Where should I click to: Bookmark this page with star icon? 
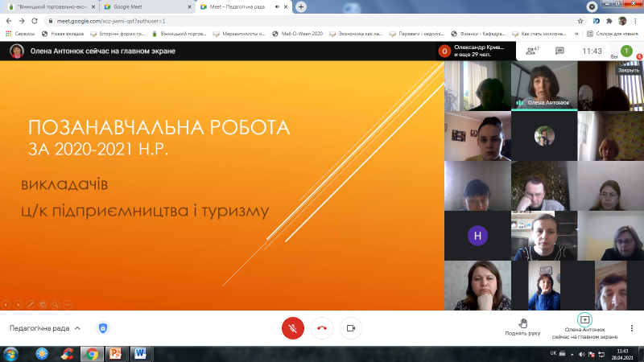(x=580, y=21)
